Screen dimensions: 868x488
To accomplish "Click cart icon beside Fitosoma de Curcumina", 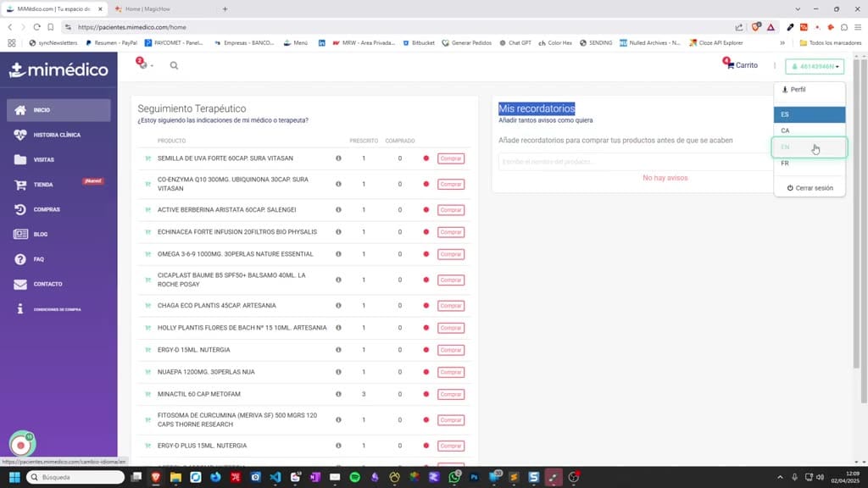I will tap(147, 420).
